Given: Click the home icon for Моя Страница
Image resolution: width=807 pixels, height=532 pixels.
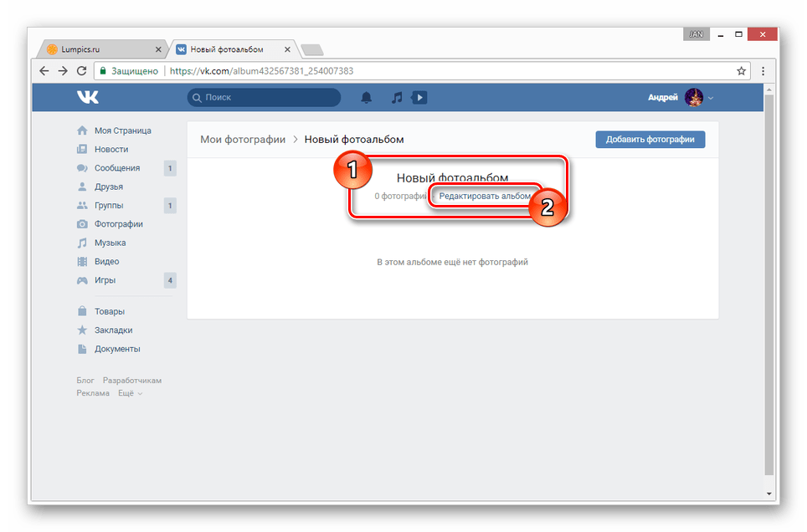Looking at the screenshot, I should pyautogui.click(x=82, y=130).
